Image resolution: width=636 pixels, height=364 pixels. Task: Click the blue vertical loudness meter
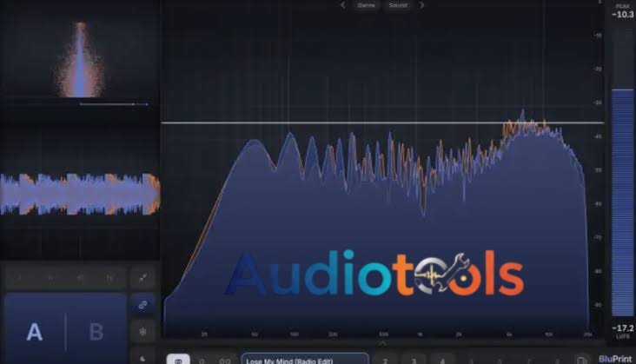point(623,202)
